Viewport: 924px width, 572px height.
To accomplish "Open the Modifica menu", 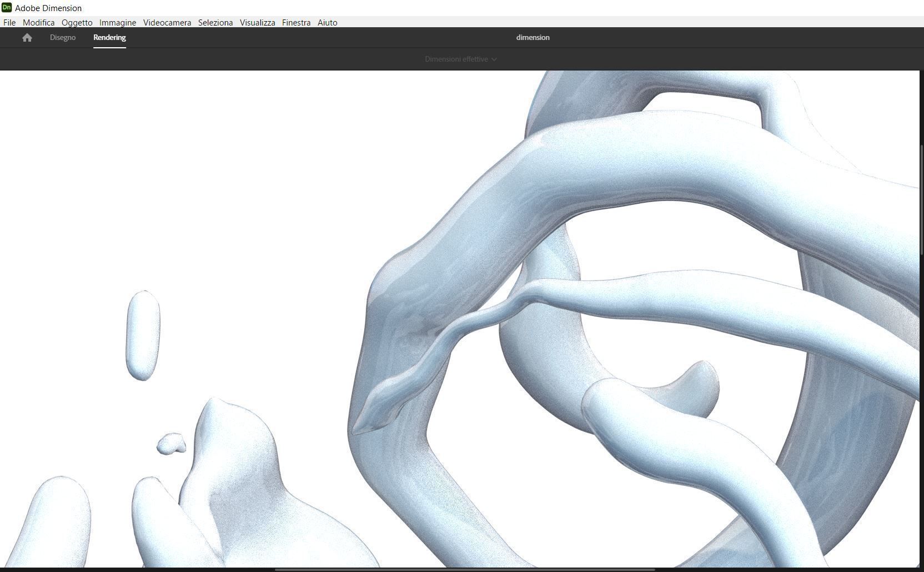I will click(x=38, y=23).
